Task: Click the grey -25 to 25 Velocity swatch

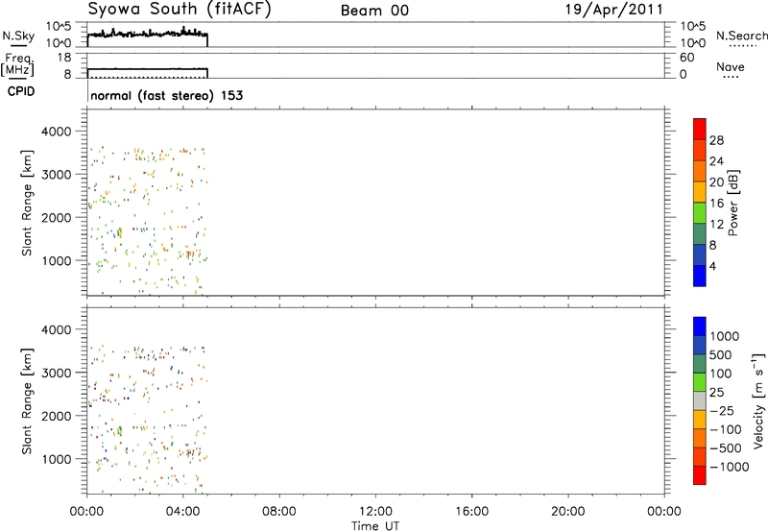Action: tap(700, 400)
